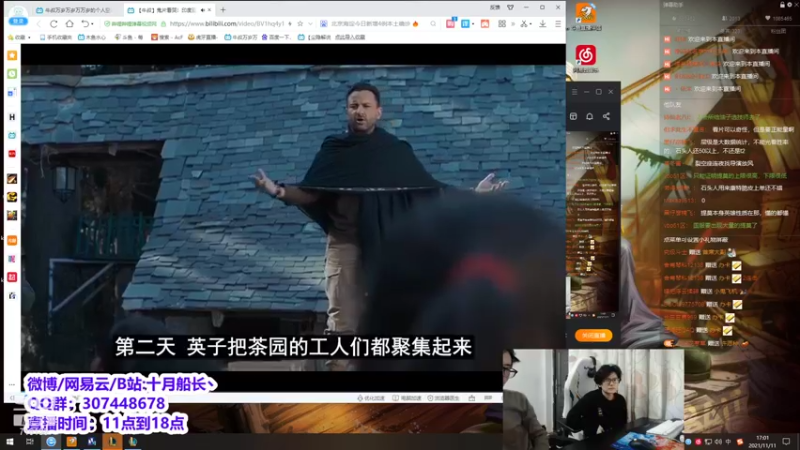
Task: Open the 手机收藏夹 bookmark
Action: coord(56,37)
